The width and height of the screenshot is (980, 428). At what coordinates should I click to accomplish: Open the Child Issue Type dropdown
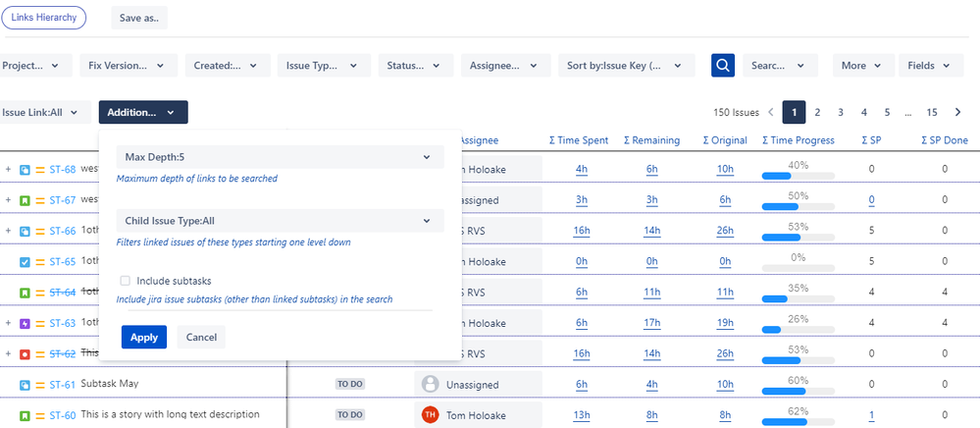[x=280, y=221]
